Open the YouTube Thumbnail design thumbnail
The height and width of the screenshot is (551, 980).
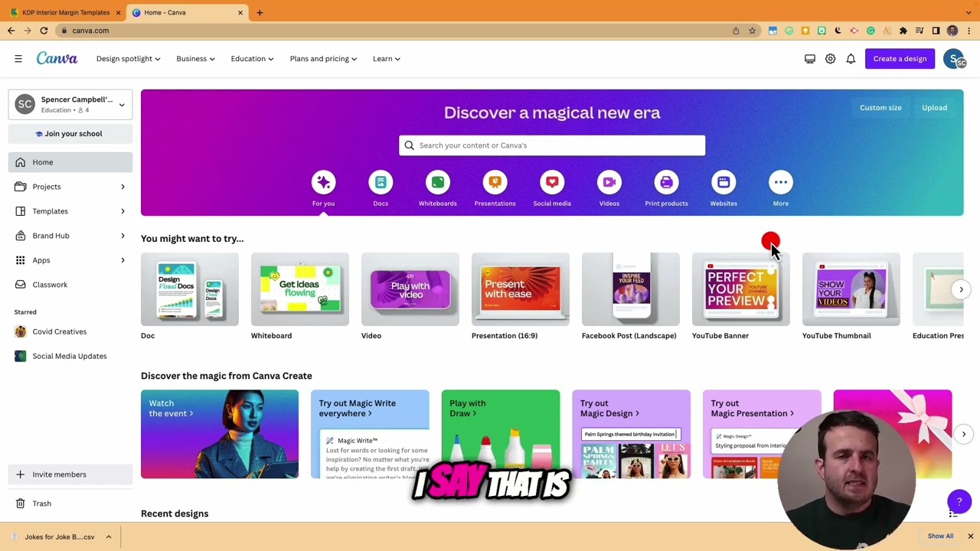[851, 289]
